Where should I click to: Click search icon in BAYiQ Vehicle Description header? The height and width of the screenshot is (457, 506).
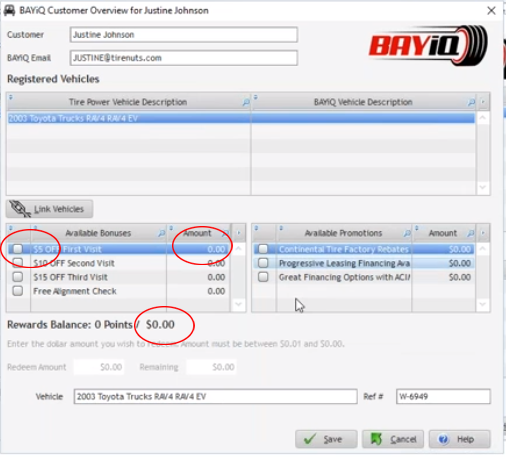click(471, 102)
